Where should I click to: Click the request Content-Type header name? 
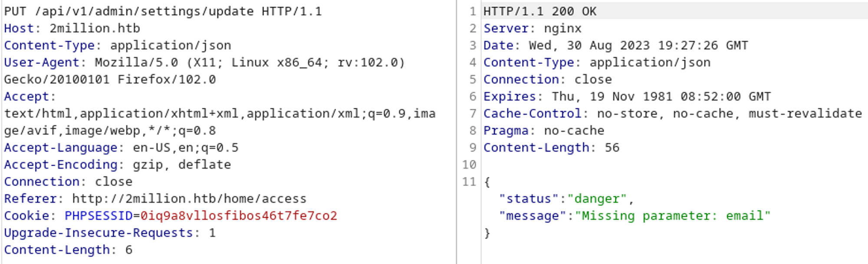coord(49,46)
